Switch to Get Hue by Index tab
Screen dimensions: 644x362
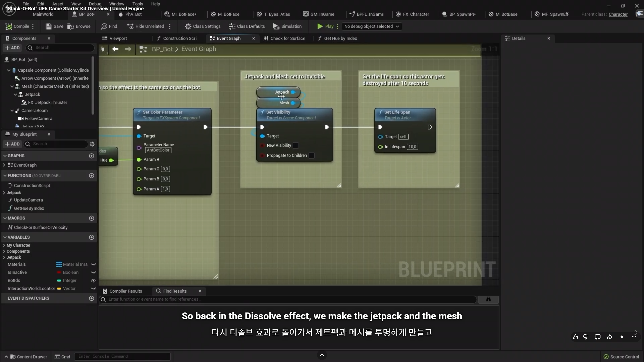(337, 38)
